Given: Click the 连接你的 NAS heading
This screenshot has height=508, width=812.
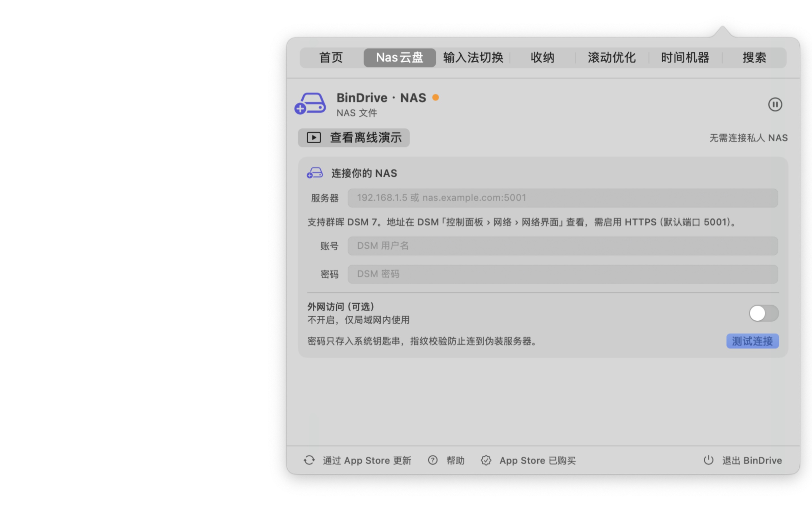Looking at the screenshot, I should tap(364, 173).
